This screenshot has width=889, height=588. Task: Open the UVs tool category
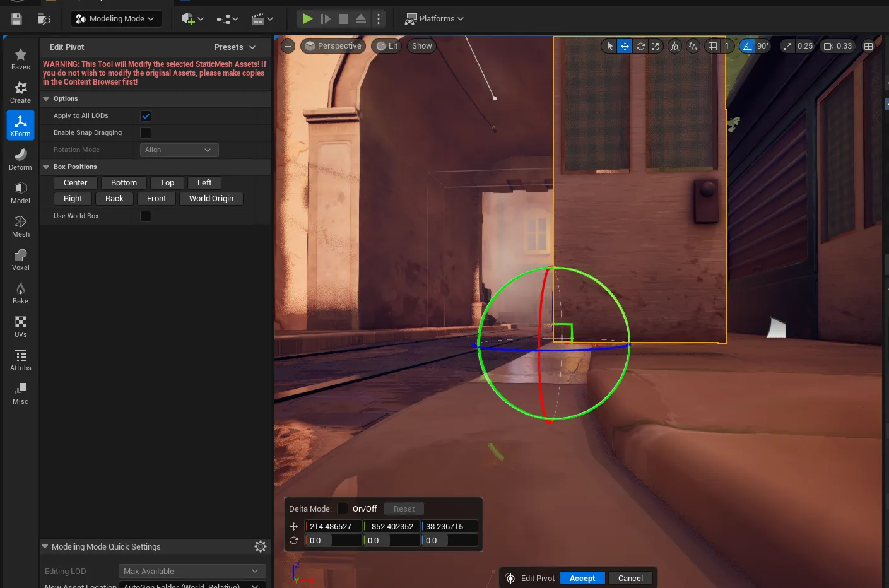20,326
